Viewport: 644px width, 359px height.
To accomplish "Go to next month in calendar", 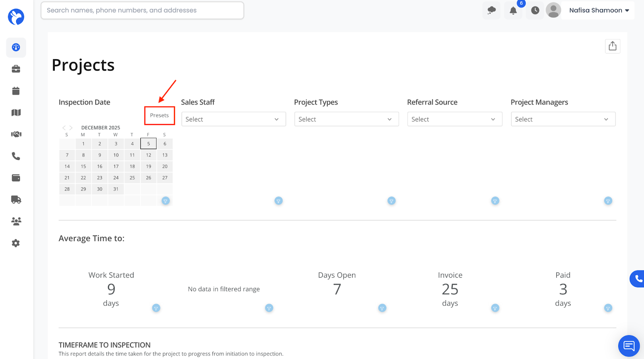I will (x=71, y=128).
